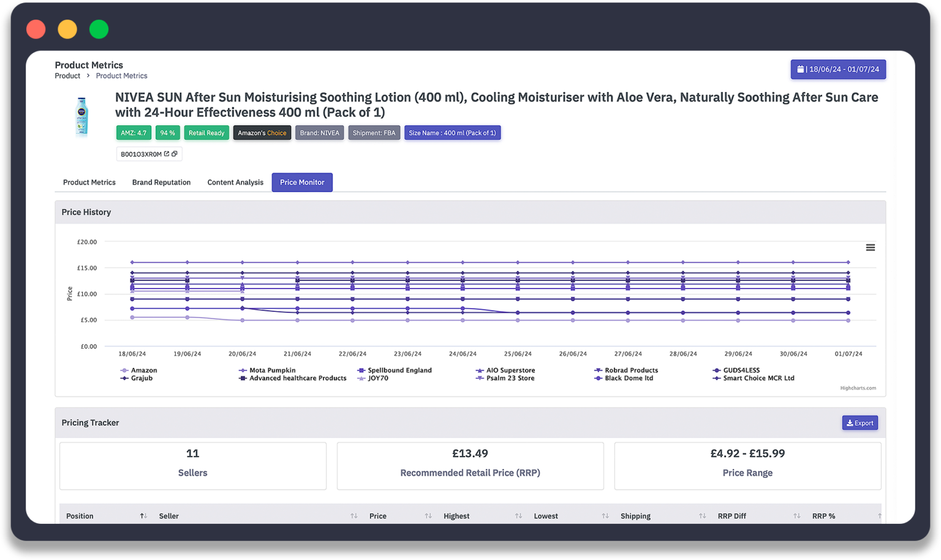Sort by the Highest column arrows
This screenshot has height=560, width=941.
tap(518, 516)
